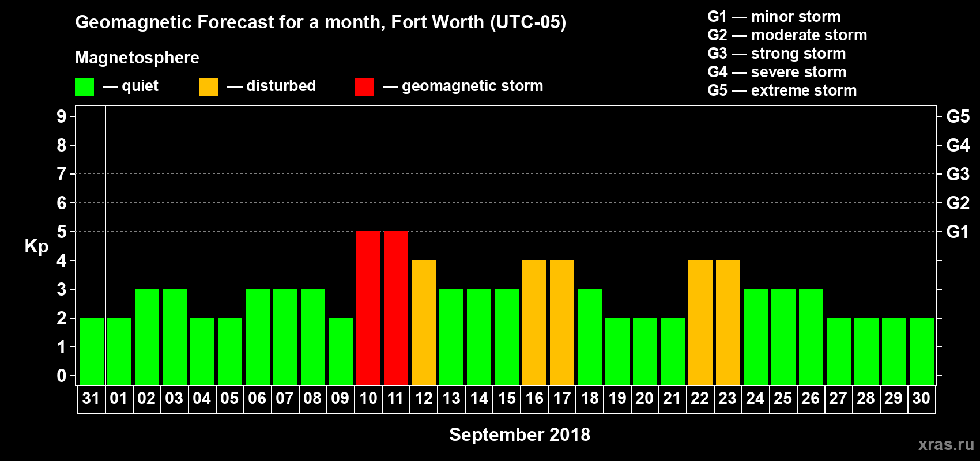Select the orange bar for day 22
This screenshot has width=980, height=461.
click(700, 322)
